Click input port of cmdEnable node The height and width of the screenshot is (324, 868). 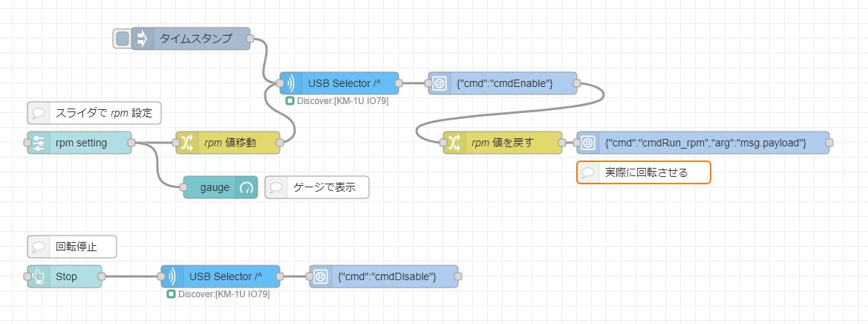428,84
